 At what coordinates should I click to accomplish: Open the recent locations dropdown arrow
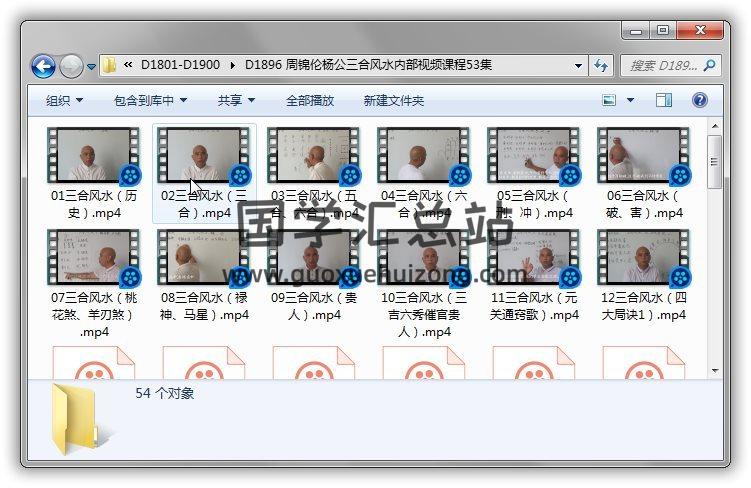tap(91, 67)
